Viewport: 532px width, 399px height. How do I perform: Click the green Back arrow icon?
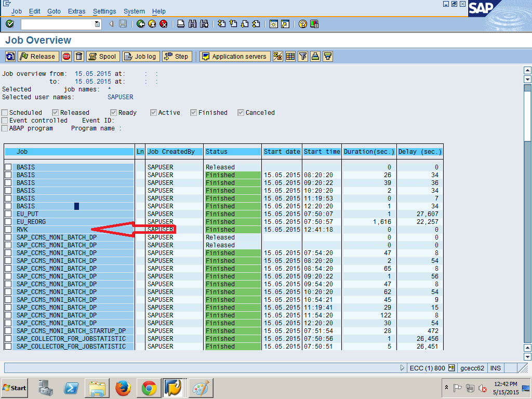[140, 24]
